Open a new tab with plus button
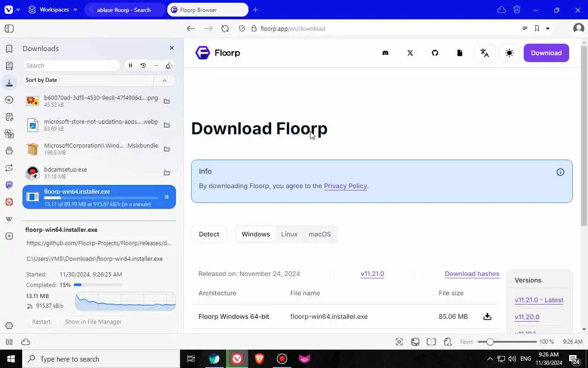The width and height of the screenshot is (588, 368). [x=256, y=10]
